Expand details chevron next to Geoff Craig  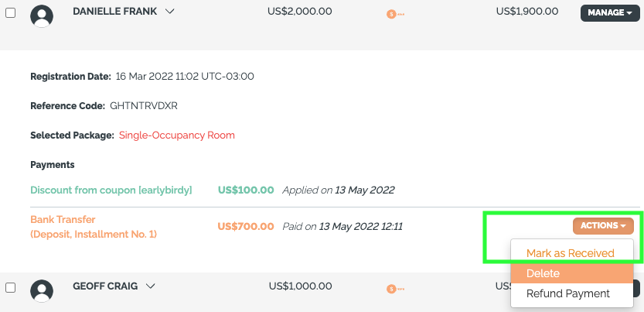[x=150, y=286]
